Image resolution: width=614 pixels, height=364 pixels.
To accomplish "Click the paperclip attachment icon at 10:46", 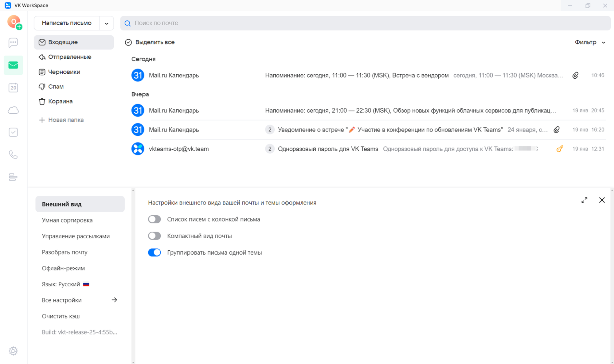I will pyautogui.click(x=575, y=75).
